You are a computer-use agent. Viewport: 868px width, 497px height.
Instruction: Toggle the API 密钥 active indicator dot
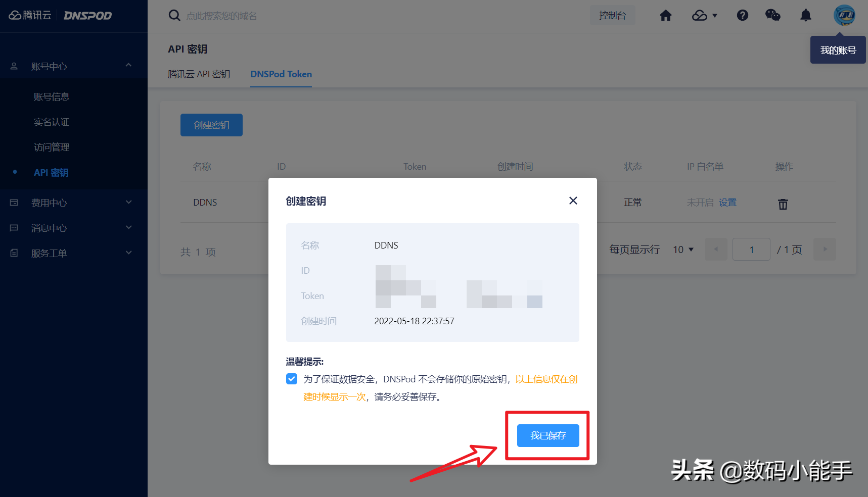click(x=14, y=172)
